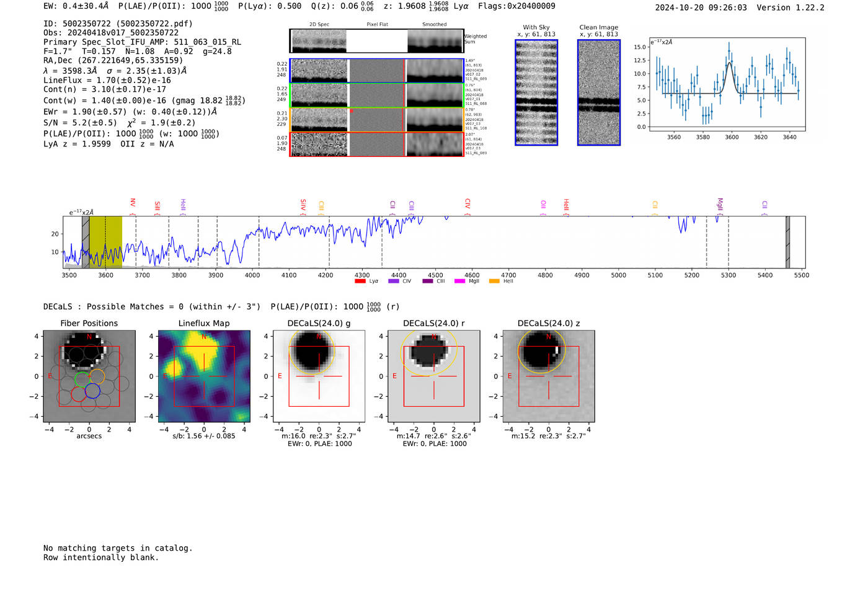Click the orange fiber circle in Fiber Positions
This screenshot has width=868, height=591.
pyautogui.click(x=97, y=376)
